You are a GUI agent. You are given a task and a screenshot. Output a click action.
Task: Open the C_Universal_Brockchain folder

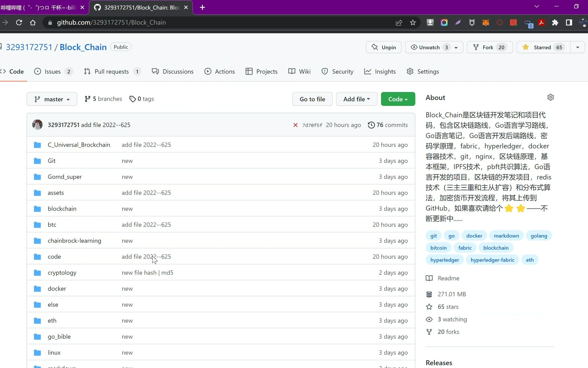(x=79, y=145)
